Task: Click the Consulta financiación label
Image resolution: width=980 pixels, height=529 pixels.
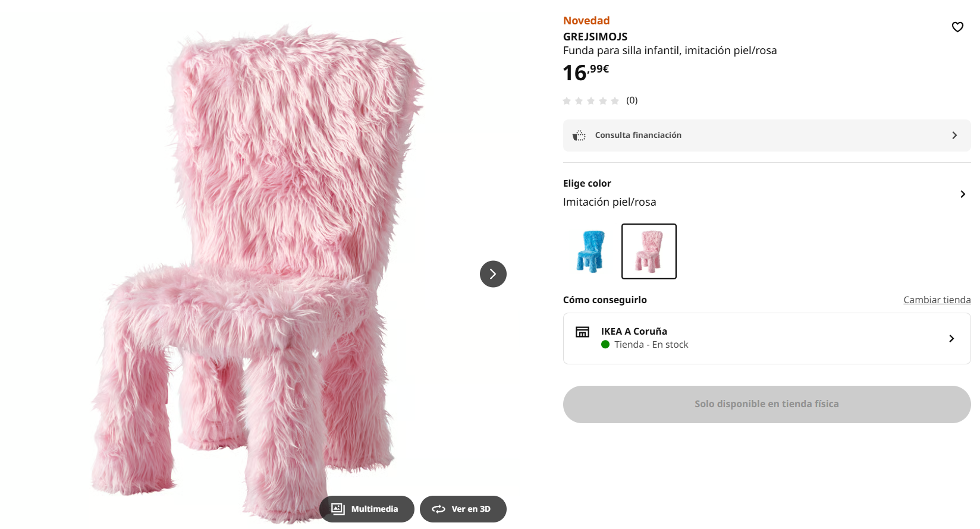Action: point(638,136)
